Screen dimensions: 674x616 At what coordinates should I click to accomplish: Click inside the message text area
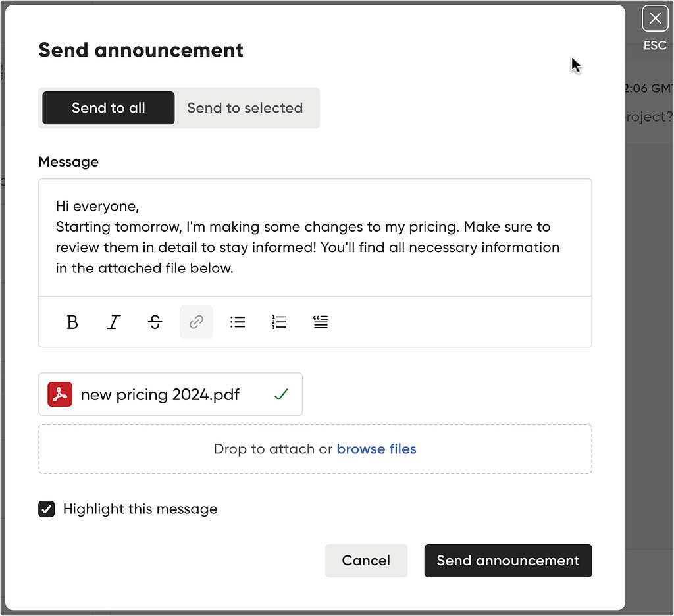[x=315, y=238]
